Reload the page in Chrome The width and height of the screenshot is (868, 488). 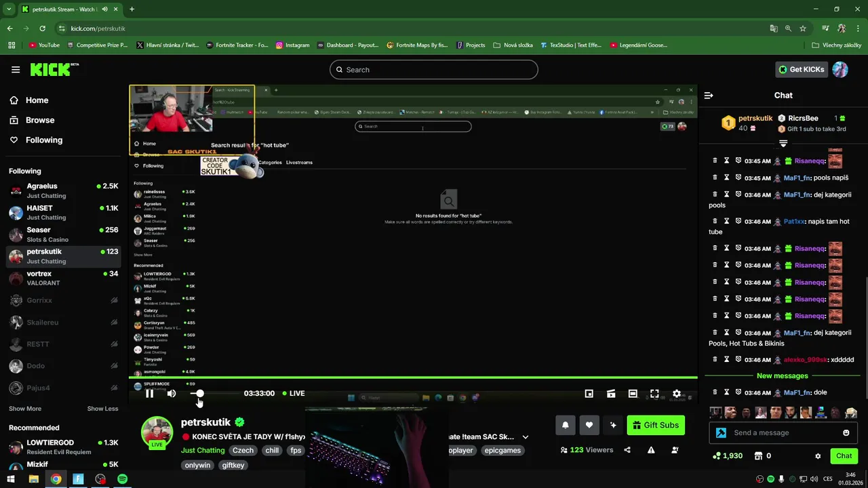[x=42, y=28]
